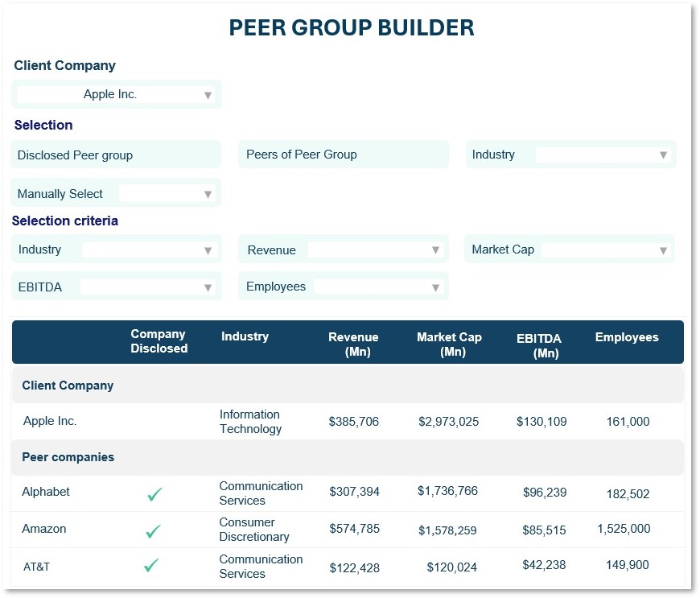
Task: Open the Revenue criteria dropdown
Action: (x=434, y=250)
